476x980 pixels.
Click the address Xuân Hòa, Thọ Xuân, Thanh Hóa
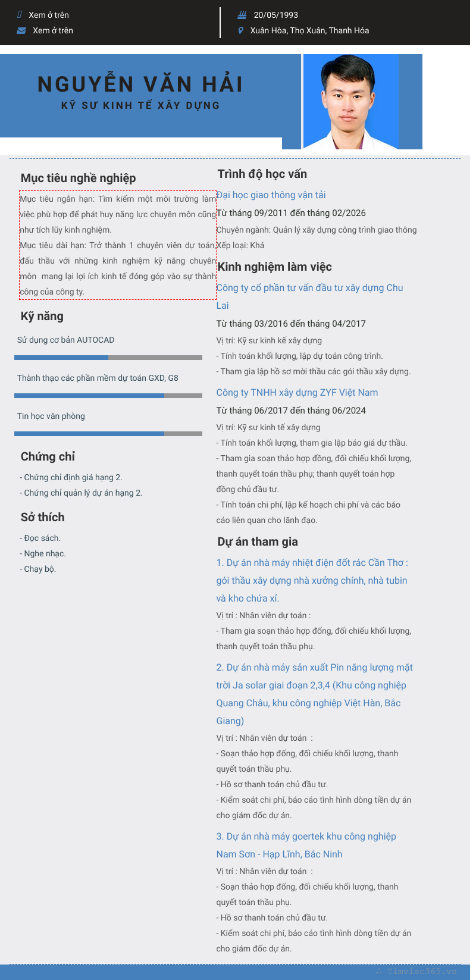coord(309,30)
